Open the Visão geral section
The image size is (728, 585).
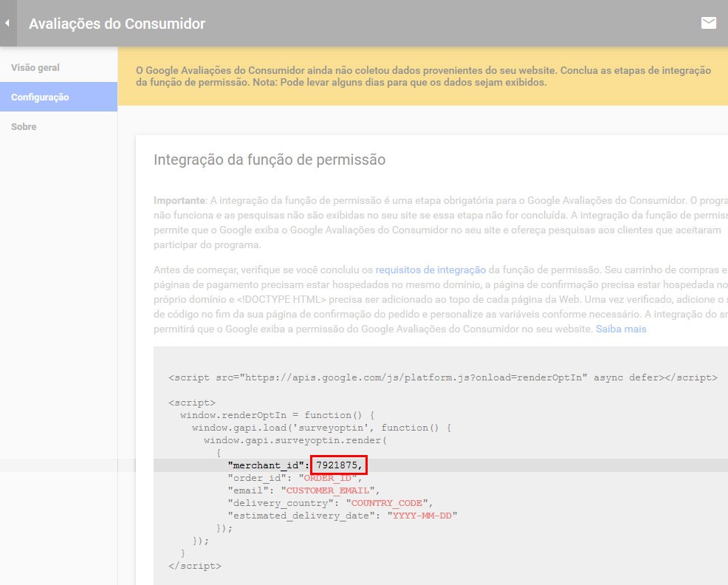[x=35, y=67]
